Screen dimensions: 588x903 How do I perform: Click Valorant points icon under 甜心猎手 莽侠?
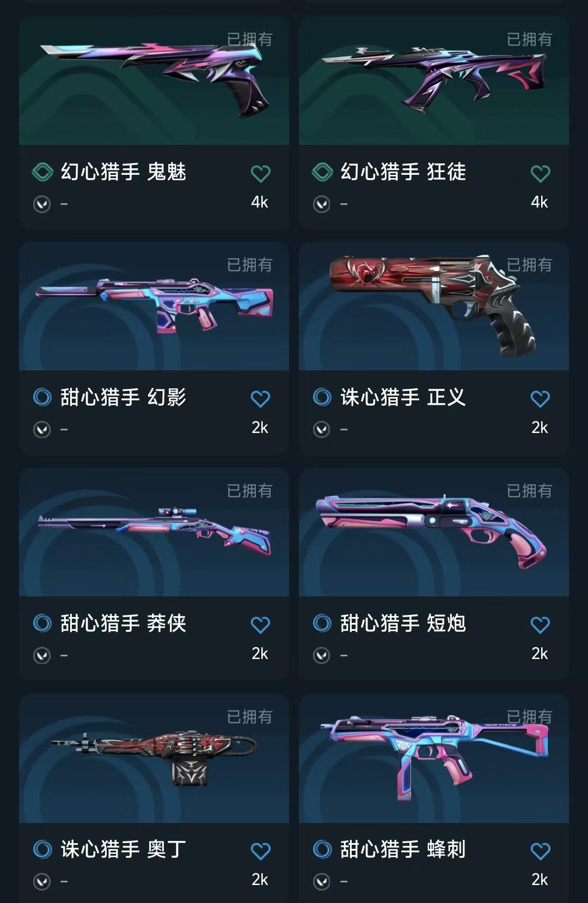[42, 655]
